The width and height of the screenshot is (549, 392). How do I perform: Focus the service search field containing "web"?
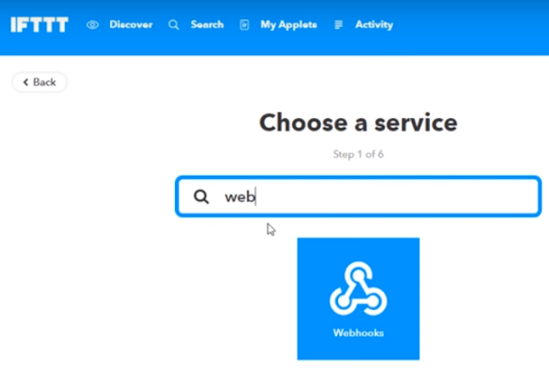point(359,196)
